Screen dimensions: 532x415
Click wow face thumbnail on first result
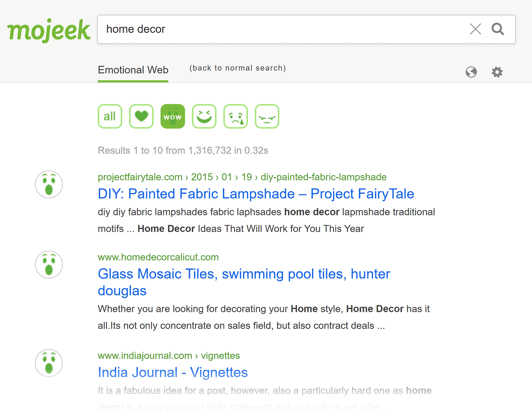pos(49,185)
